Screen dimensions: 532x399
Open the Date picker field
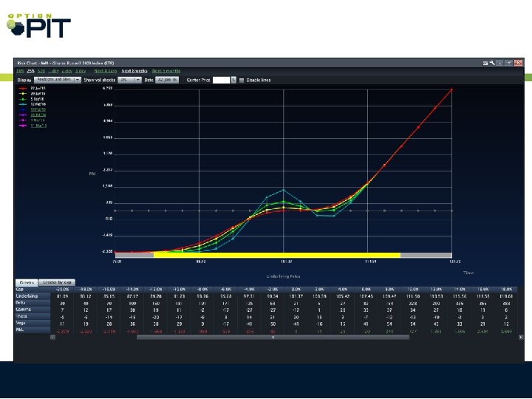[x=167, y=80]
